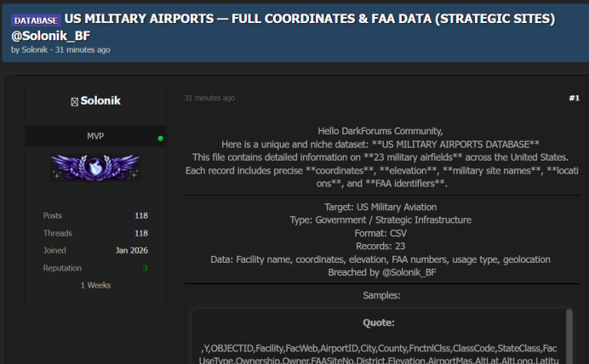
Task: View the Threads count of 118
Action: [140, 233]
